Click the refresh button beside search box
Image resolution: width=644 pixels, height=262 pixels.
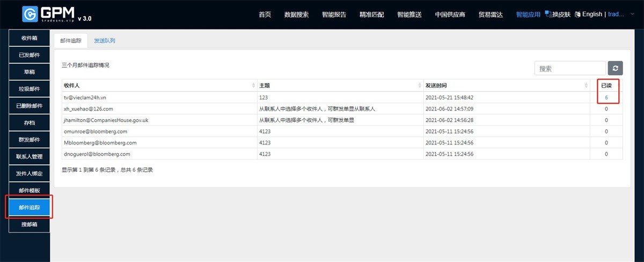[x=615, y=68]
